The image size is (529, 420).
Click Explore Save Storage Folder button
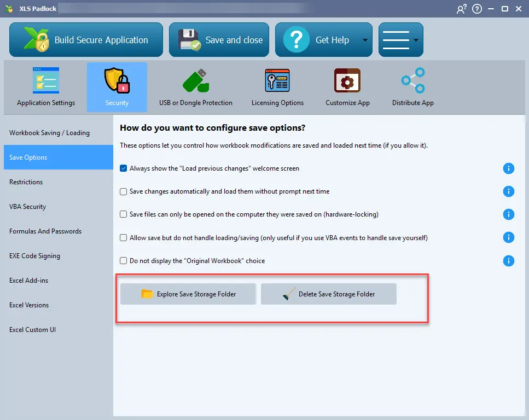[188, 294]
